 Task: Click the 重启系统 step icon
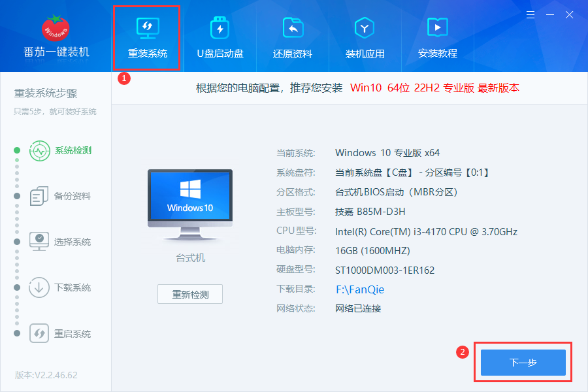click(x=39, y=333)
